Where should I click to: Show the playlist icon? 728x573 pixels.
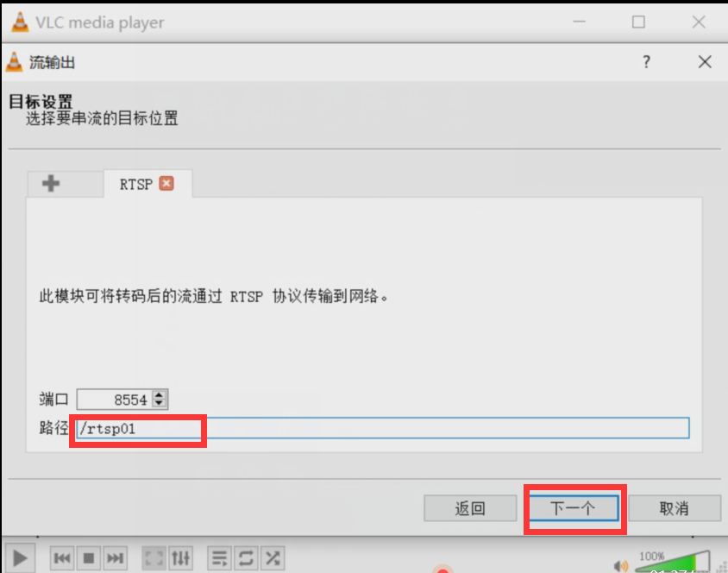220,557
